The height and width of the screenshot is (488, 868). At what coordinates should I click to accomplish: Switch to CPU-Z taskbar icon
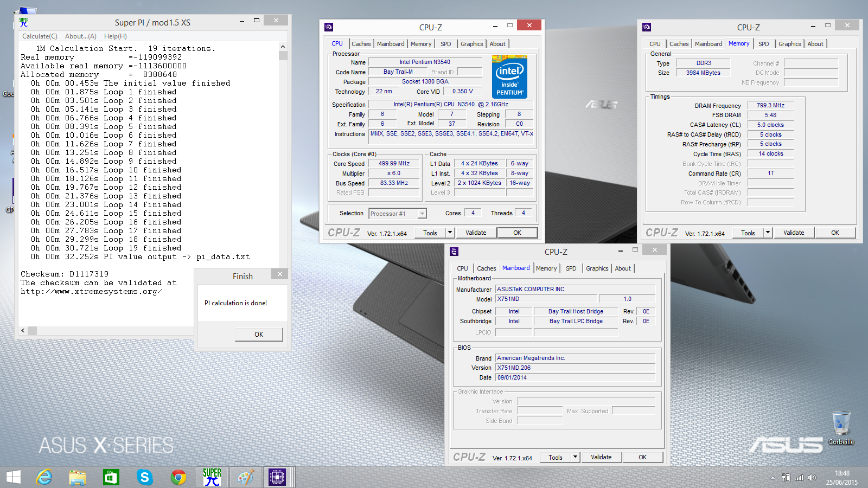(277, 477)
